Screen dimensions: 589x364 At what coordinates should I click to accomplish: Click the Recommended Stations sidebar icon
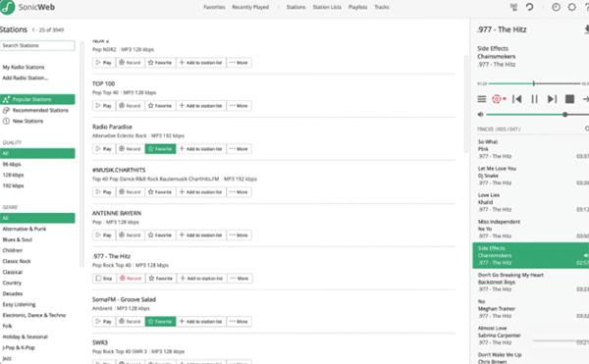[x=6, y=110]
